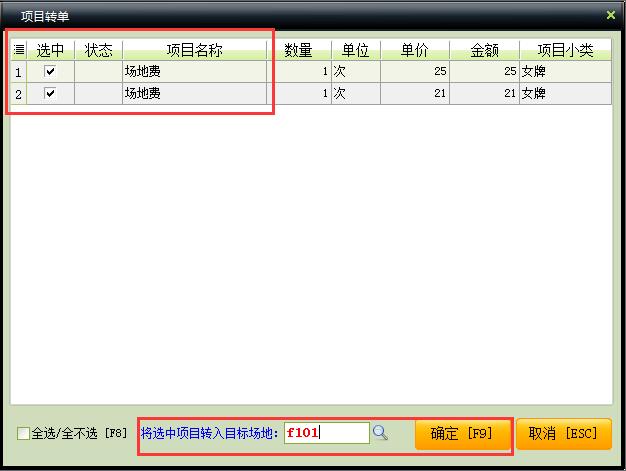The image size is (626, 471).
Task: Click the 数量 column header
Action: point(299,50)
